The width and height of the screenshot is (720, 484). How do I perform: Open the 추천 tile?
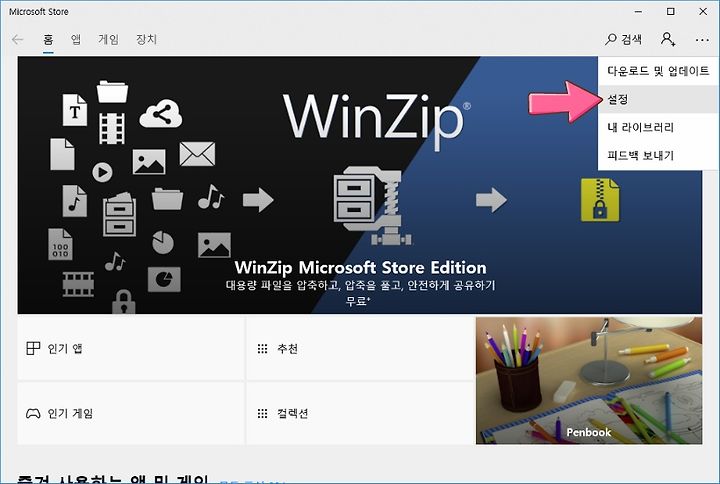360,349
